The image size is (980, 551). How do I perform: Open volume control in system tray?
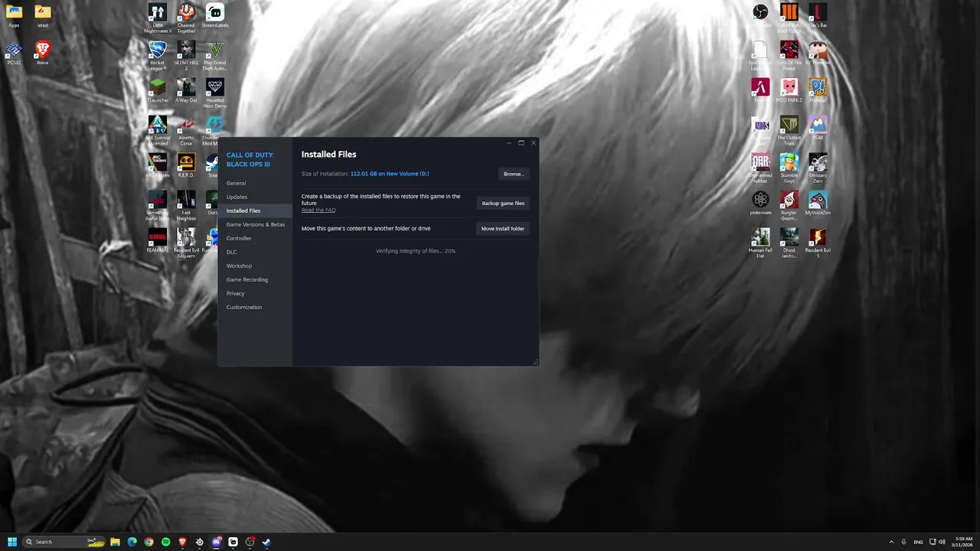tap(942, 542)
